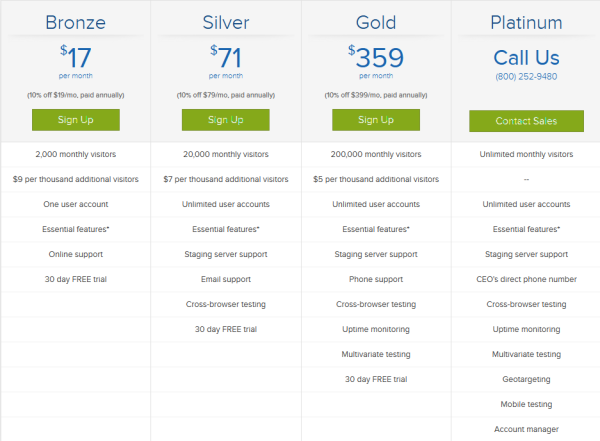Screen dimensions: 600x441
Task: Click the $17 per month price
Action: [76, 61]
